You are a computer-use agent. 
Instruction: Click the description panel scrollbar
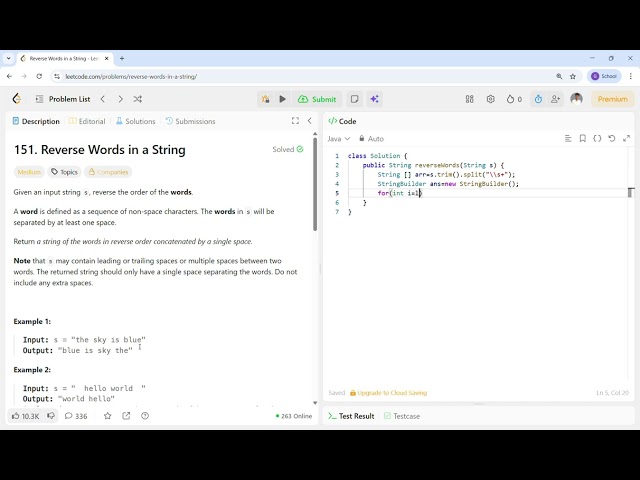tap(315, 184)
